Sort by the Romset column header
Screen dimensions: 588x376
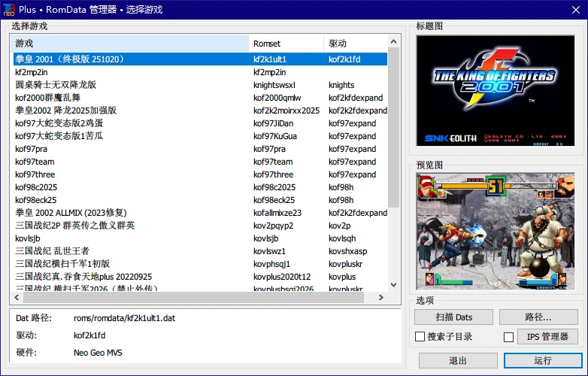tap(286, 44)
